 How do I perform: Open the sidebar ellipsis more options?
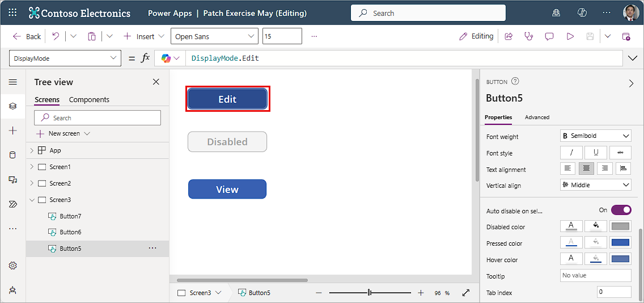pyautogui.click(x=12, y=229)
